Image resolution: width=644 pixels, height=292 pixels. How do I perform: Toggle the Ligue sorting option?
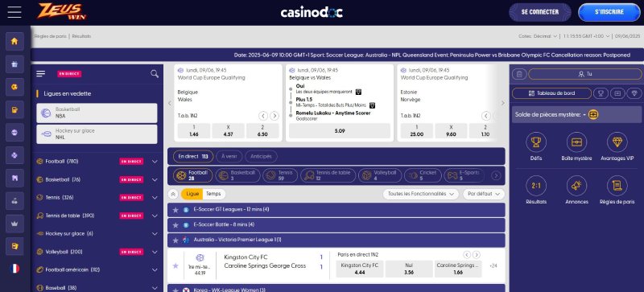pyautogui.click(x=192, y=194)
